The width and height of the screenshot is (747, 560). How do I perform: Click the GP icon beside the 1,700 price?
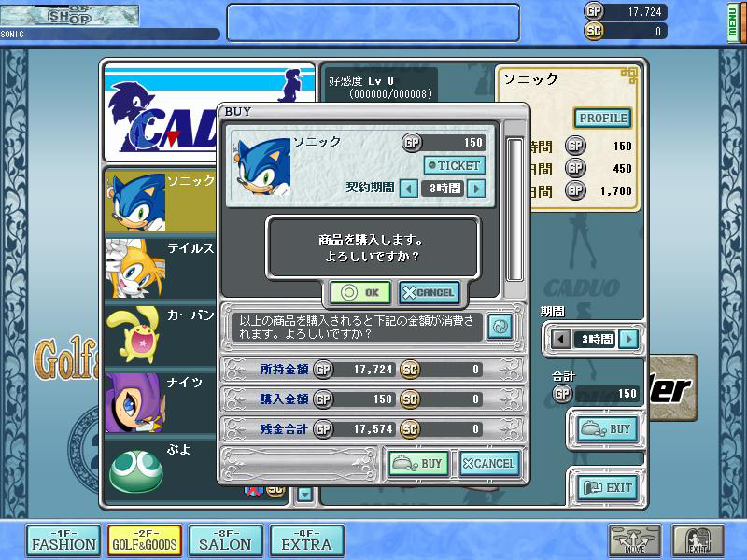(x=575, y=190)
